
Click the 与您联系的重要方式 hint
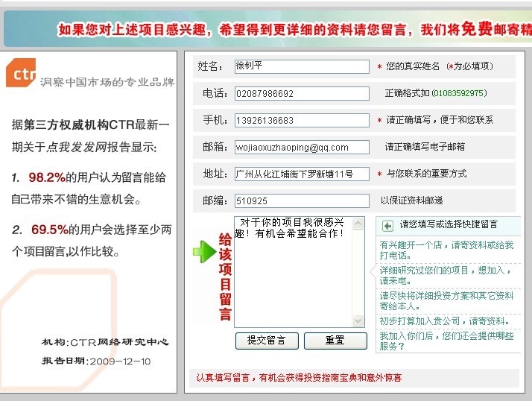pyautogui.click(x=426, y=174)
